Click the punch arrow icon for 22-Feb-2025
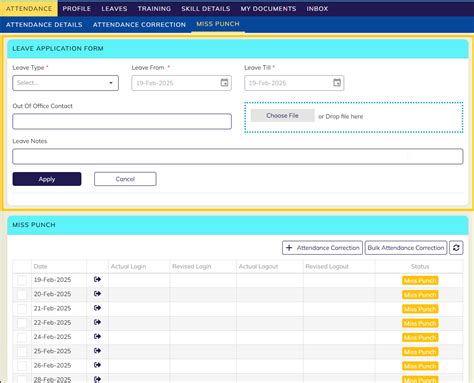This screenshot has height=383, width=474. (97, 322)
